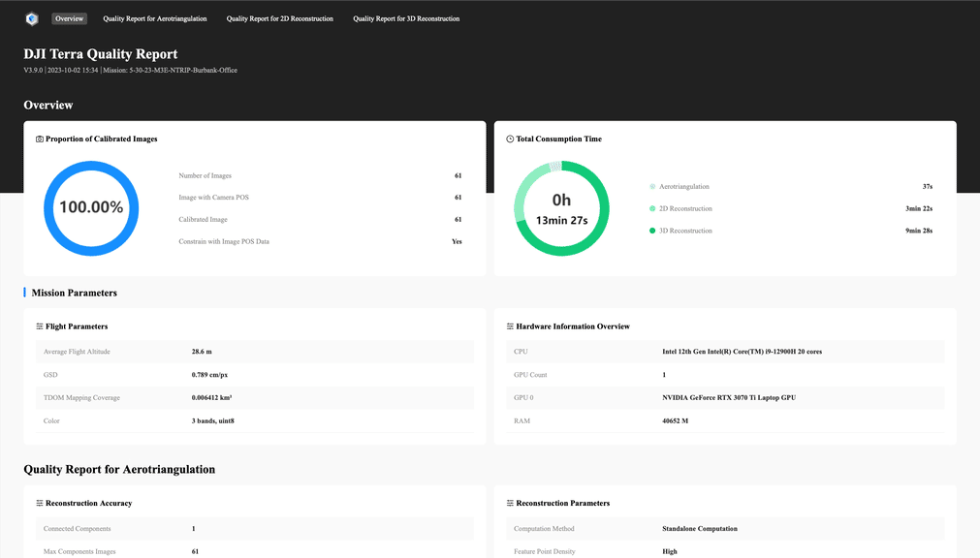
Task: Go to Quality Report for 3D Reconstruction
Action: (x=406, y=18)
